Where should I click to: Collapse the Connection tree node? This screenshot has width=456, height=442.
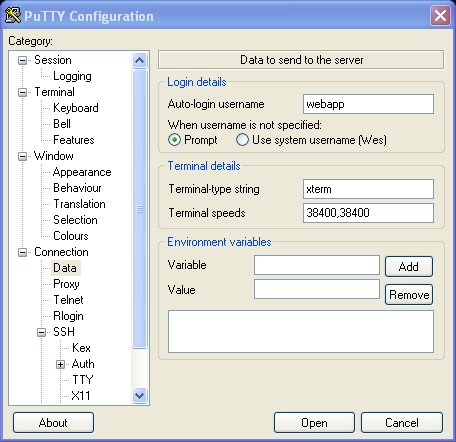click(x=22, y=252)
